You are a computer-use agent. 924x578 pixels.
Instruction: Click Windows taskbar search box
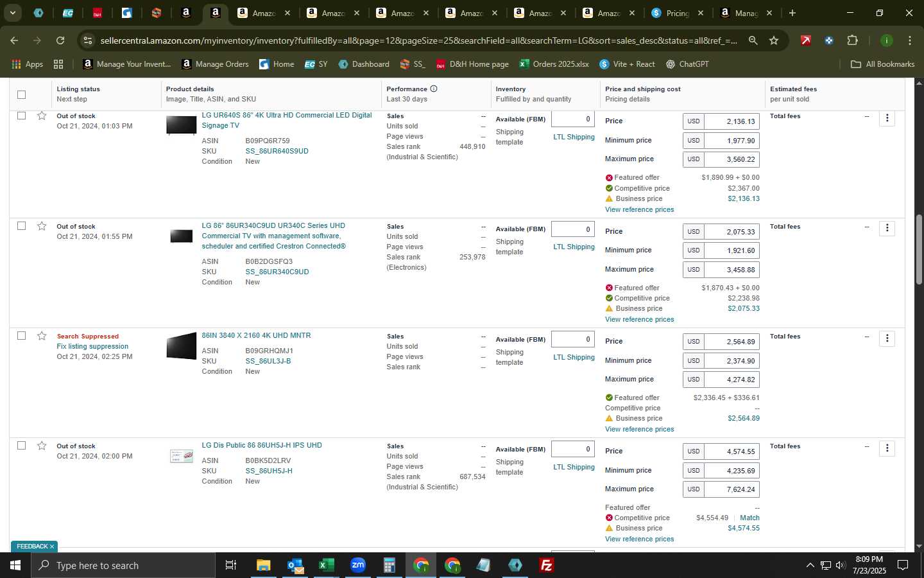[x=123, y=565]
